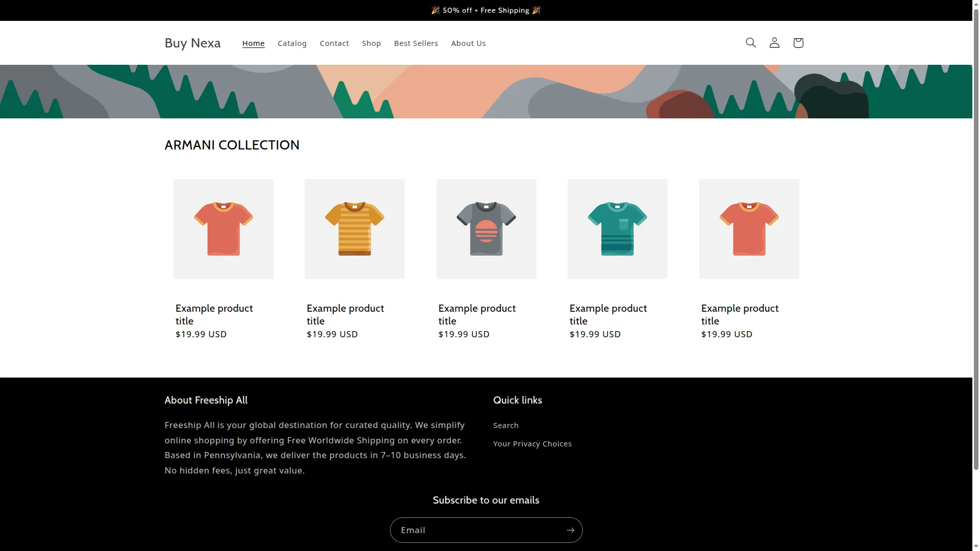Open the teal pocket t-shirt product image
The image size is (980, 551).
pyautogui.click(x=618, y=229)
